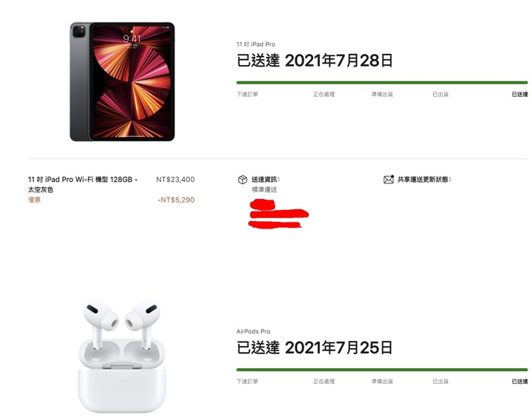
Task: Select 正在處理 step in AirPods Pro tracker
Action: 324,382
